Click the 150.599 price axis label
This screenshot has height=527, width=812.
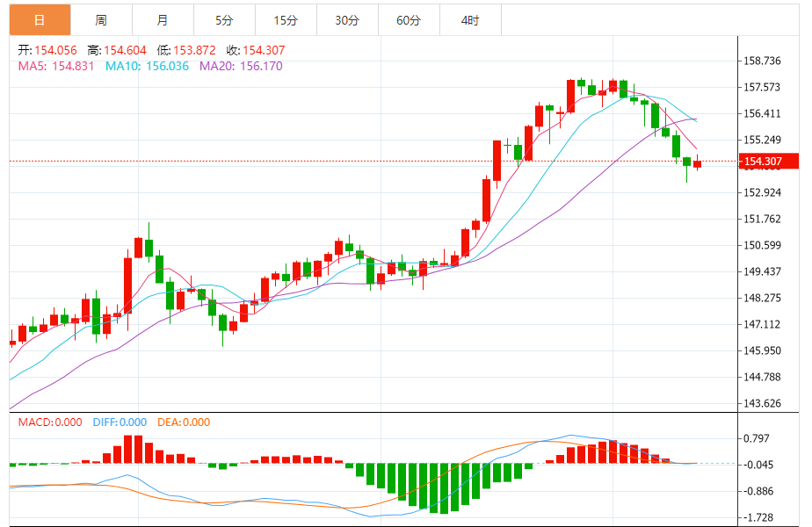coord(762,245)
